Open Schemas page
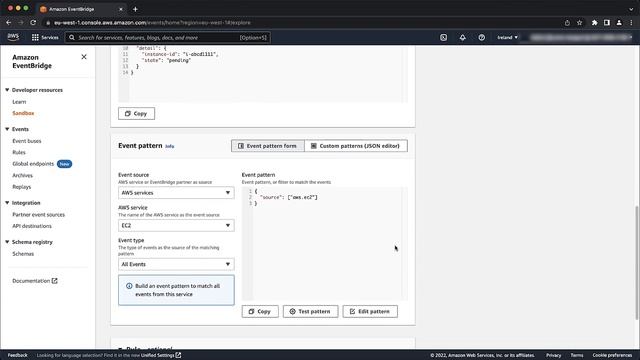Image resolution: width=640 pixels, height=360 pixels. (x=23, y=253)
